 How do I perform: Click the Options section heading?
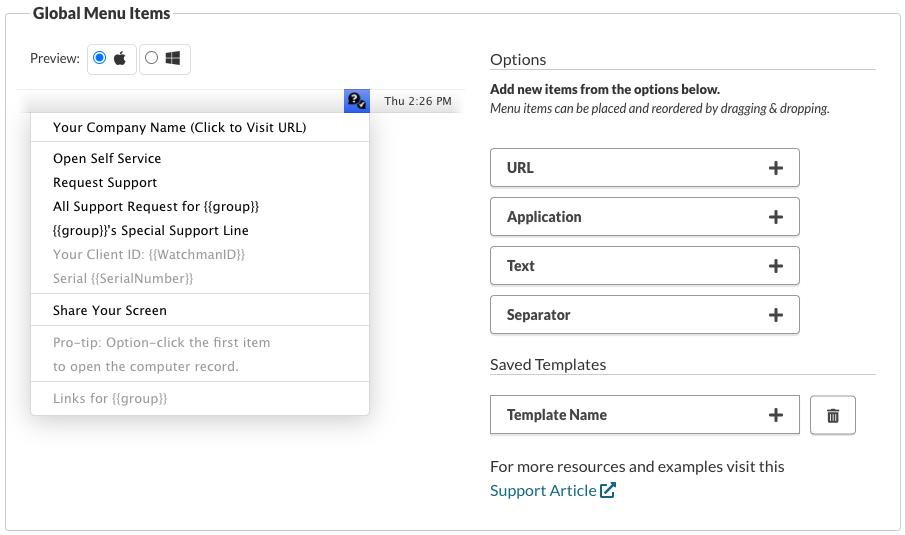pos(518,59)
